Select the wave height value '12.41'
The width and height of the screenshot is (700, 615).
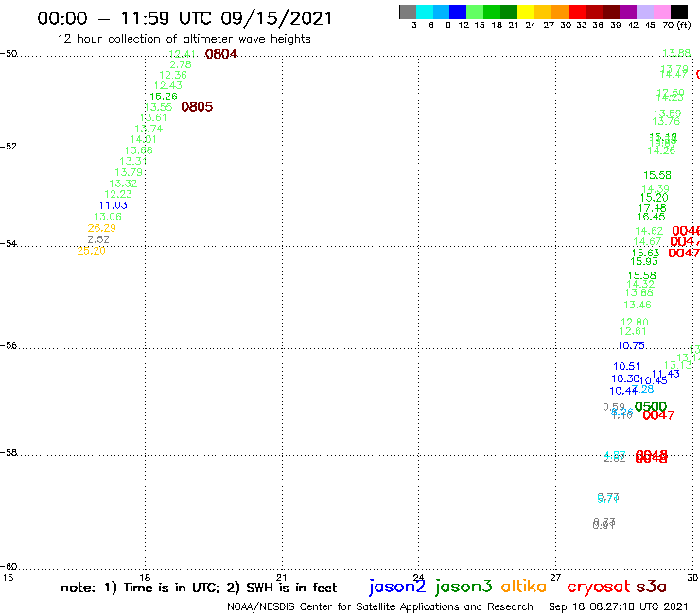[183, 54]
